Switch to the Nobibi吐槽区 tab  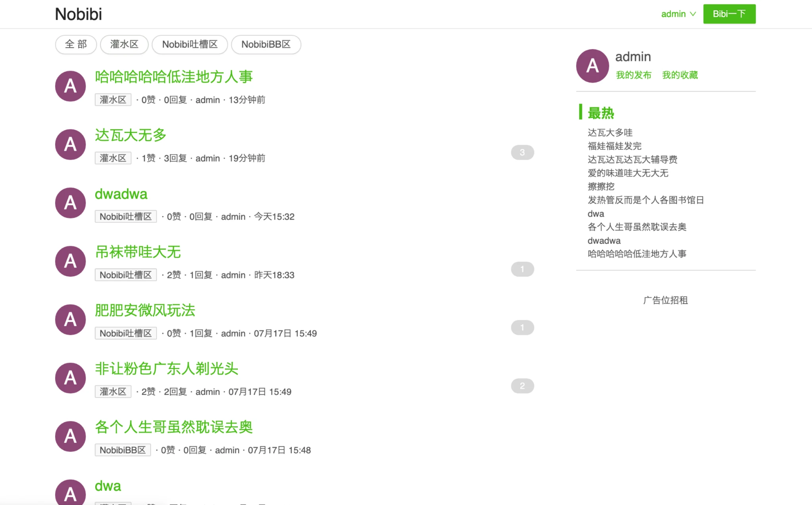(190, 44)
